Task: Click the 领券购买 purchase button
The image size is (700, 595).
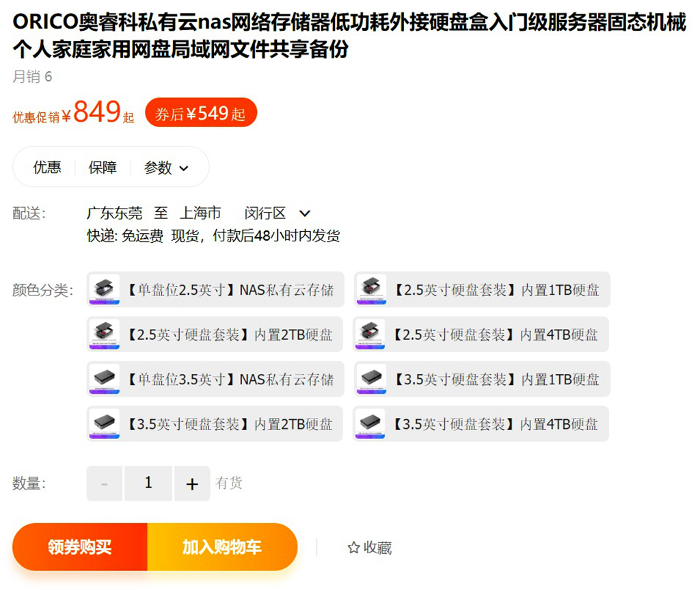Action: 82,547
